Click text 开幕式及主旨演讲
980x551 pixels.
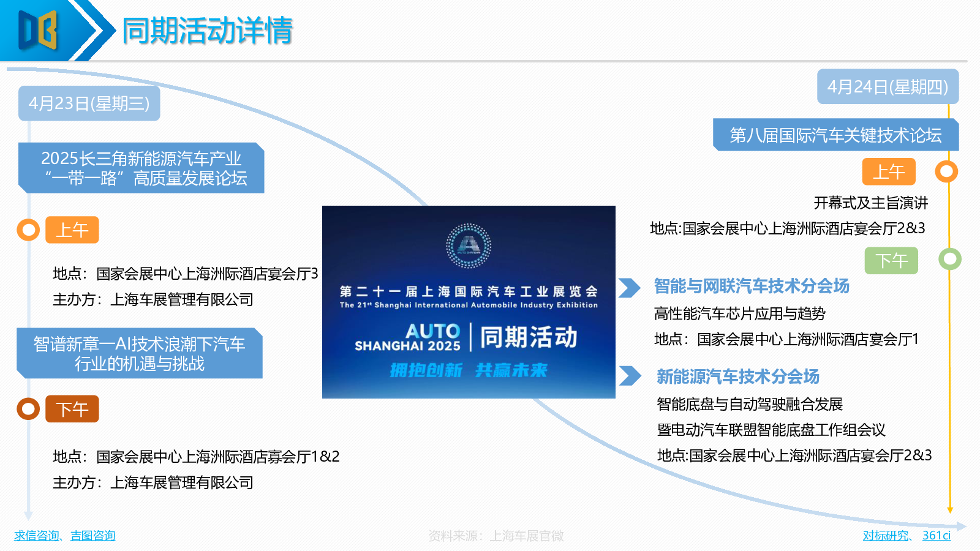870,203
